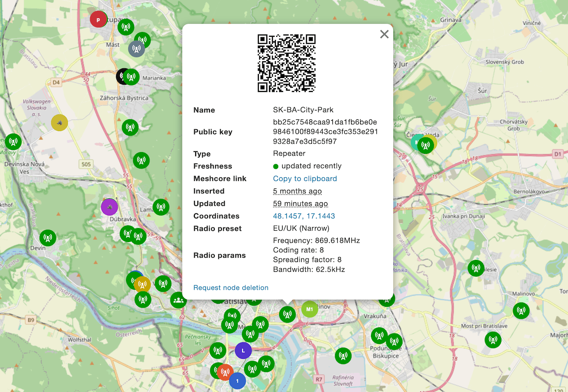
Task: Open the green repeater marker touching the Marianka label
Action: click(x=131, y=77)
